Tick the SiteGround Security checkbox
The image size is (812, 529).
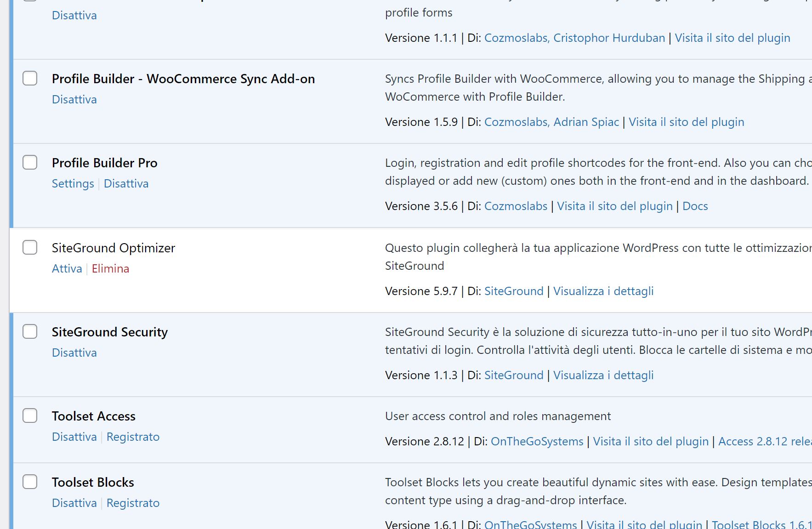[x=30, y=331]
